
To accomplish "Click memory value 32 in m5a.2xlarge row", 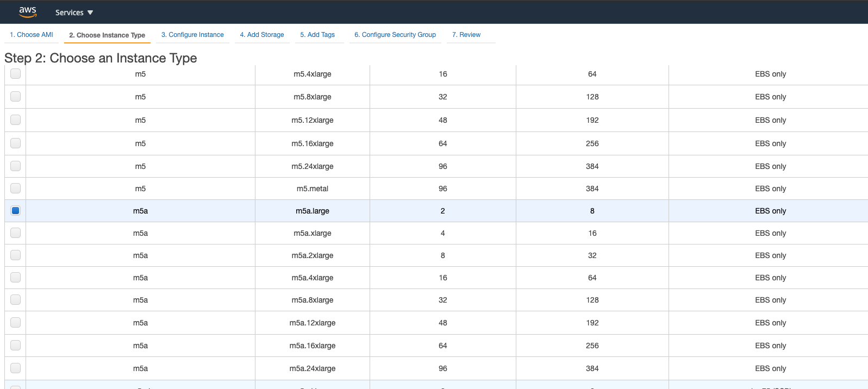I will (592, 255).
